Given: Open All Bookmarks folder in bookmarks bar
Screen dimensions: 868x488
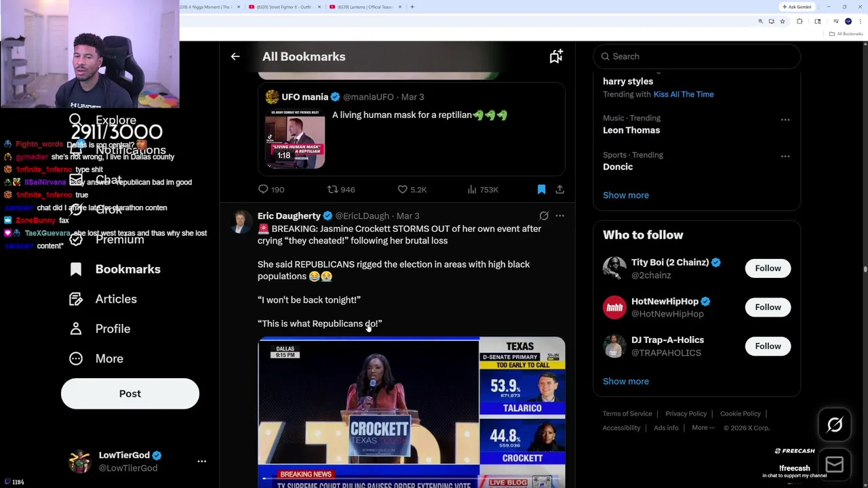Looking at the screenshot, I should tap(847, 34).
